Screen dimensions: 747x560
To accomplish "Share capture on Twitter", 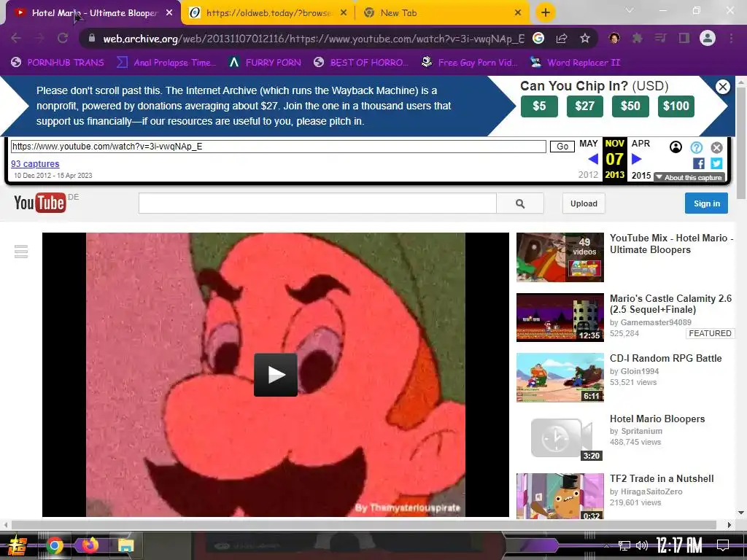I will [716, 163].
